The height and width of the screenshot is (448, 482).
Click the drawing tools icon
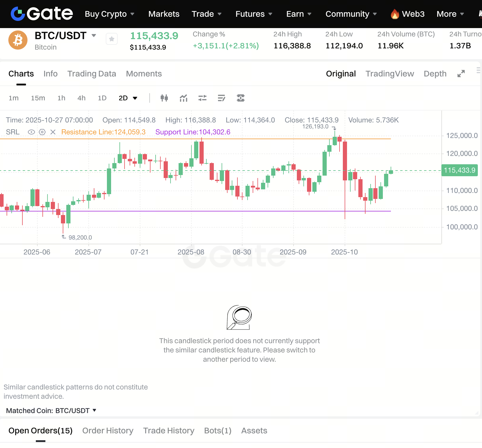click(221, 98)
